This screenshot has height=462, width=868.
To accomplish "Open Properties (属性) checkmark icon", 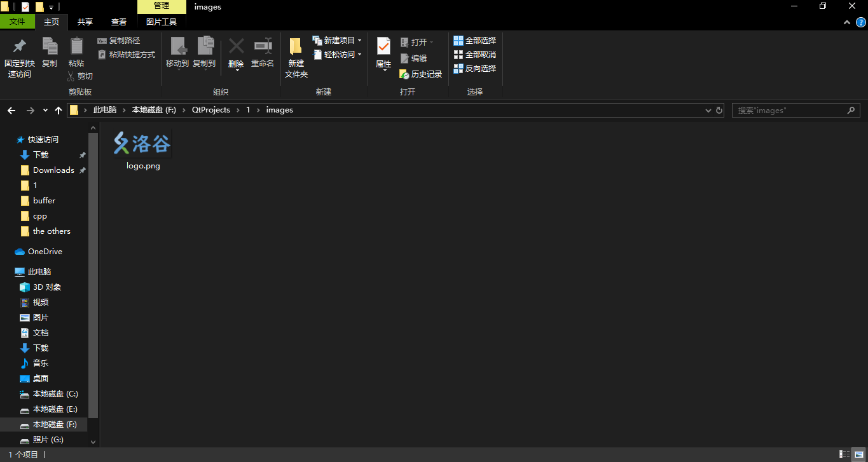I will click(x=383, y=46).
